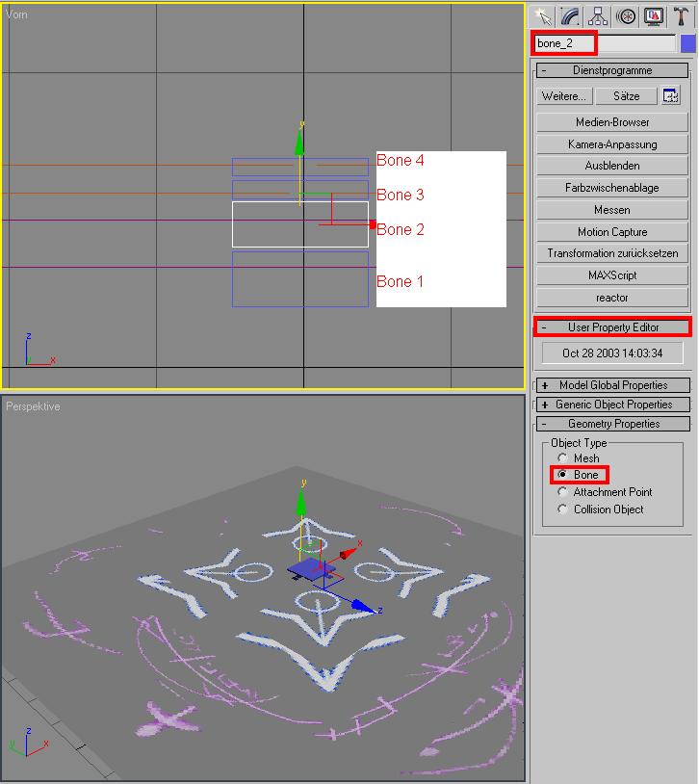
Task: Open the Hierarchy panel tab icon
Action: 598,16
